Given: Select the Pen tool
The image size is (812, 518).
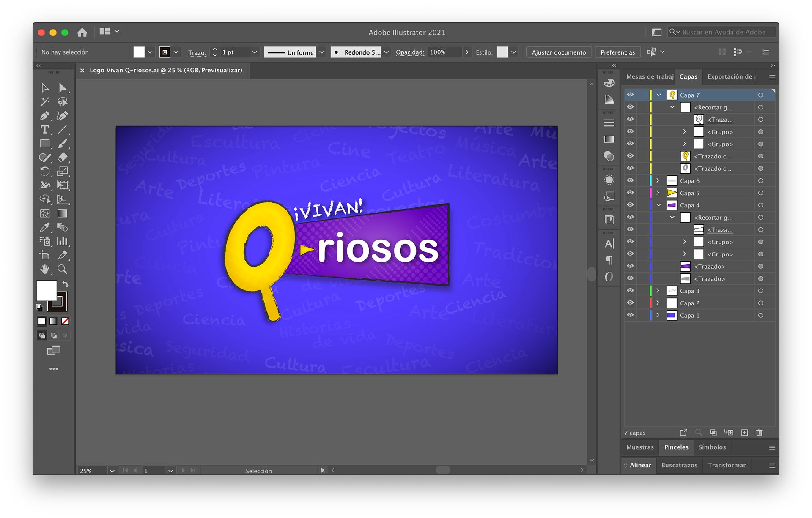Looking at the screenshot, I should click(x=44, y=116).
